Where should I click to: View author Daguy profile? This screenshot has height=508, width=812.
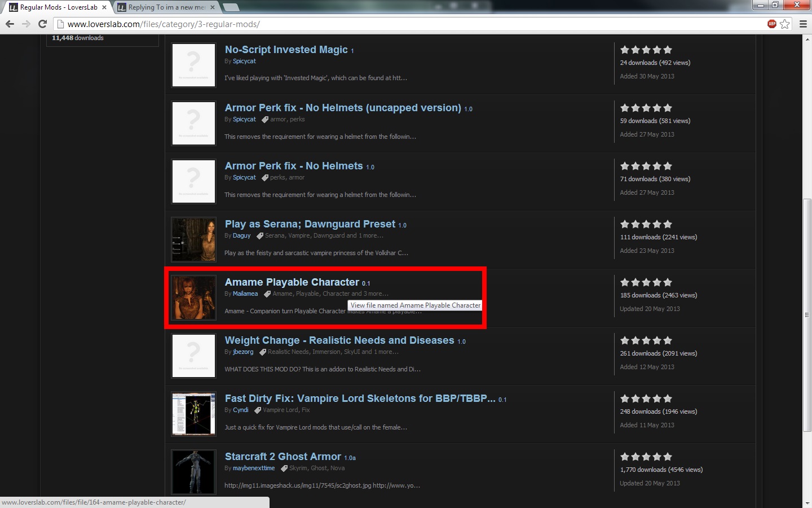pyautogui.click(x=241, y=235)
